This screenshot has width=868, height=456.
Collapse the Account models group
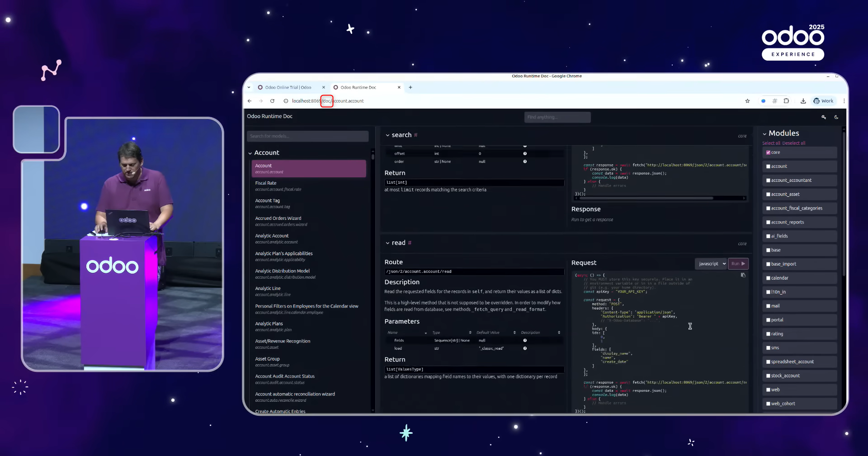250,153
